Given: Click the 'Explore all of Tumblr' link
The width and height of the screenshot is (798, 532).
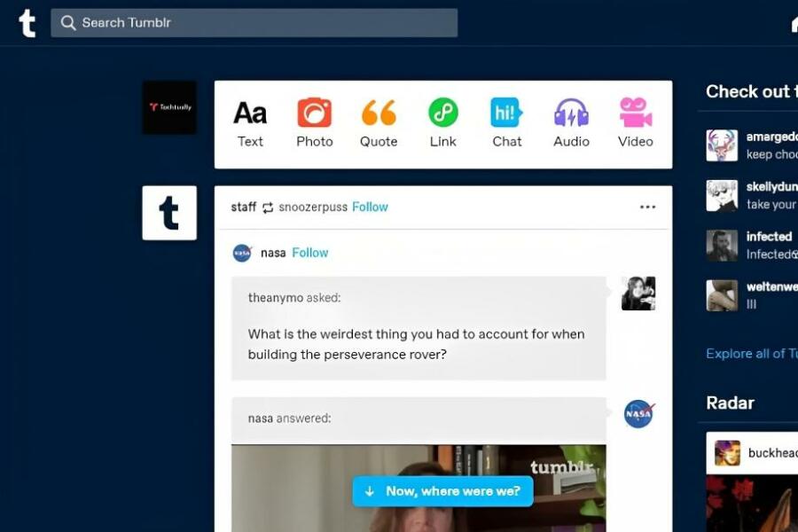Looking at the screenshot, I should pos(752,354).
